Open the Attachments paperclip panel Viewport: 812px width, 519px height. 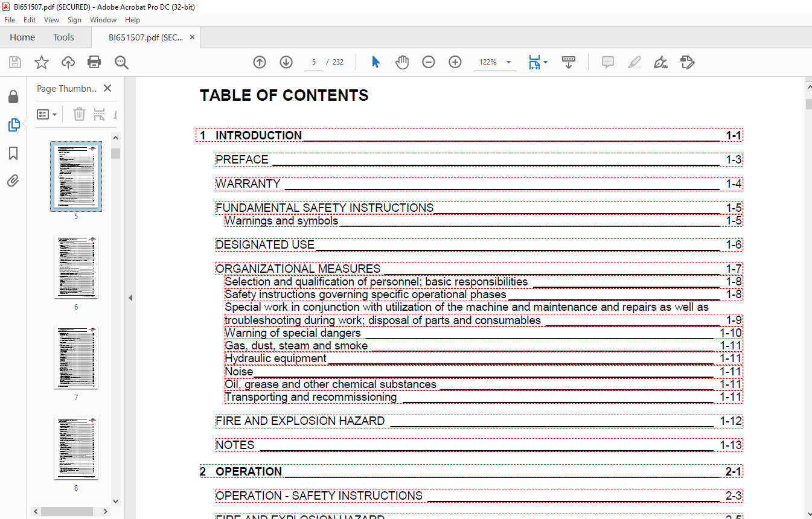(x=13, y=180)
